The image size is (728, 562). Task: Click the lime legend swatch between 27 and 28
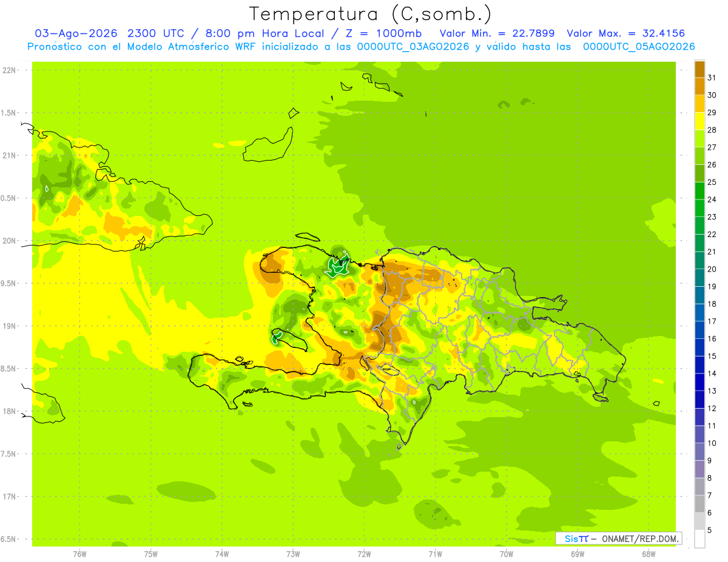[699, 138]
